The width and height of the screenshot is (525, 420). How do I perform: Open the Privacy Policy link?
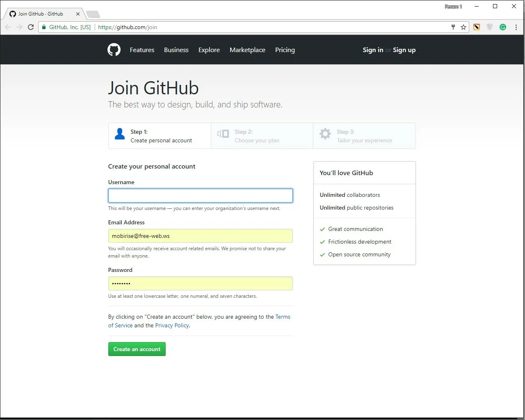coord(172,325)
